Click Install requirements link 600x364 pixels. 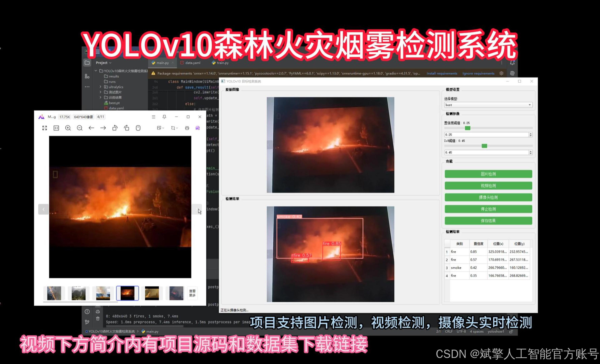click(x=442, y=73)
